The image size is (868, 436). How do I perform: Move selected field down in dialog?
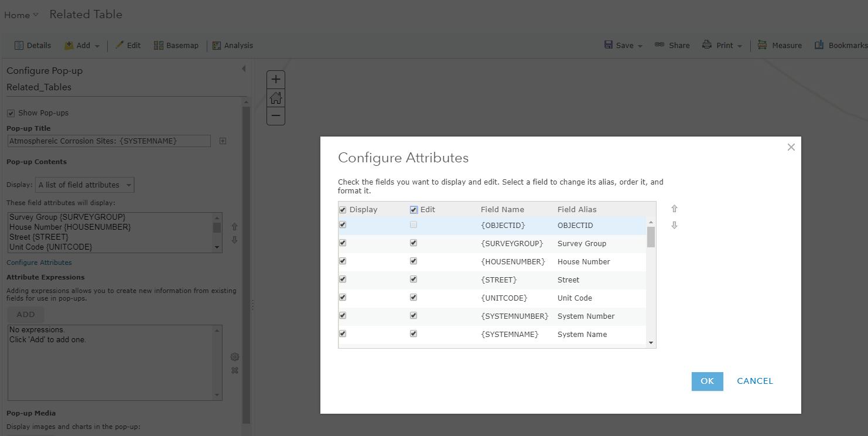pyautogui.click(x=674, y=225)
